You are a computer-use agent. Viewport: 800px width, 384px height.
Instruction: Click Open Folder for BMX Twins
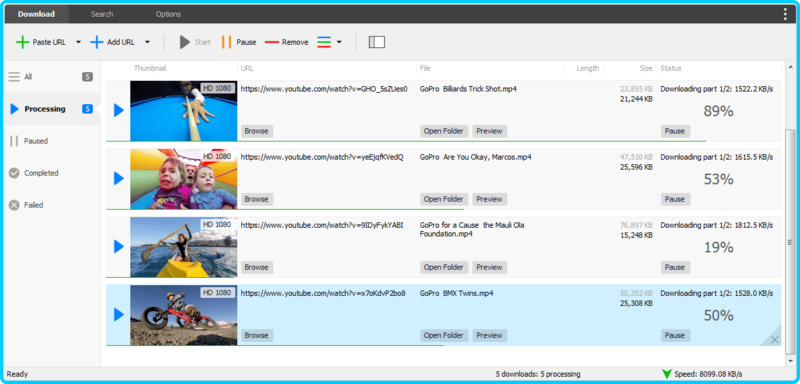coord(444,336)
